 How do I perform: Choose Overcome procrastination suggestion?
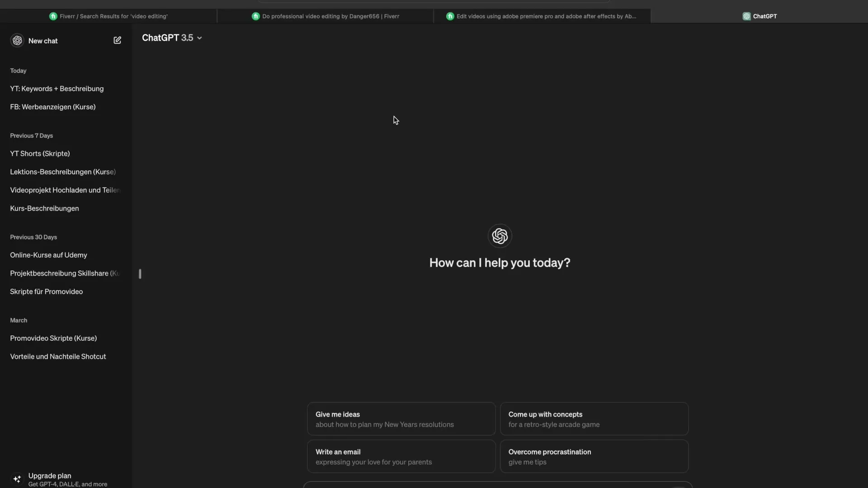[x=594, y=456]
